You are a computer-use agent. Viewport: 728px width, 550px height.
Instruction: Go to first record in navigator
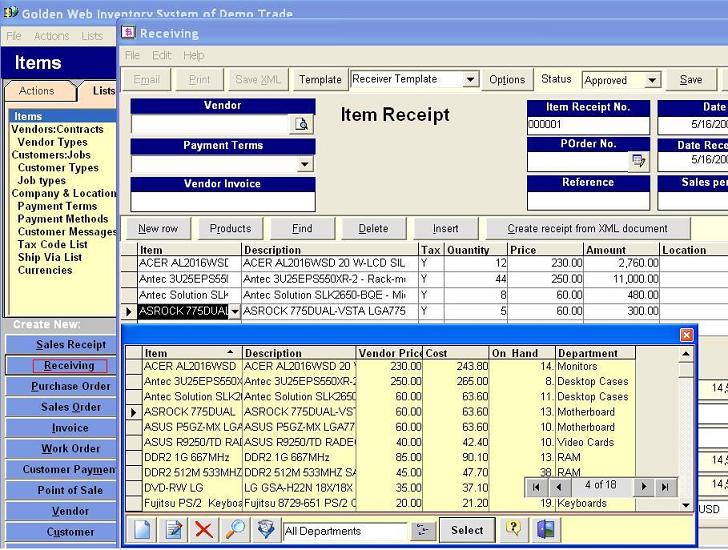point(536,487)
